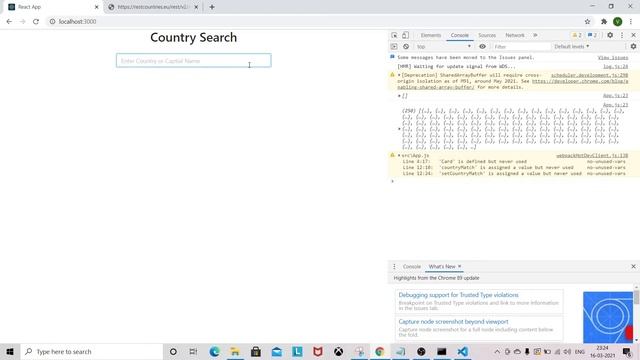Screen dimensions: 640x360
Task: Open the webpackHotDevClient.js source link
Action: pyautogui.click(x=592, y=156)
